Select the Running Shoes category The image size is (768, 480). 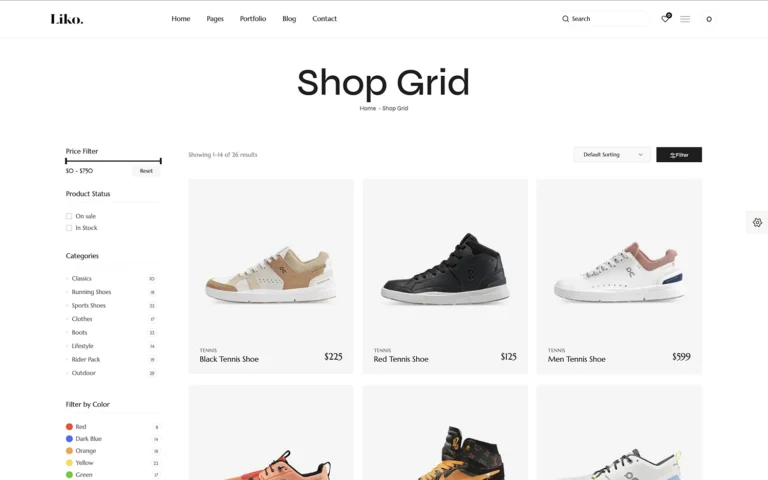(91, 292)
